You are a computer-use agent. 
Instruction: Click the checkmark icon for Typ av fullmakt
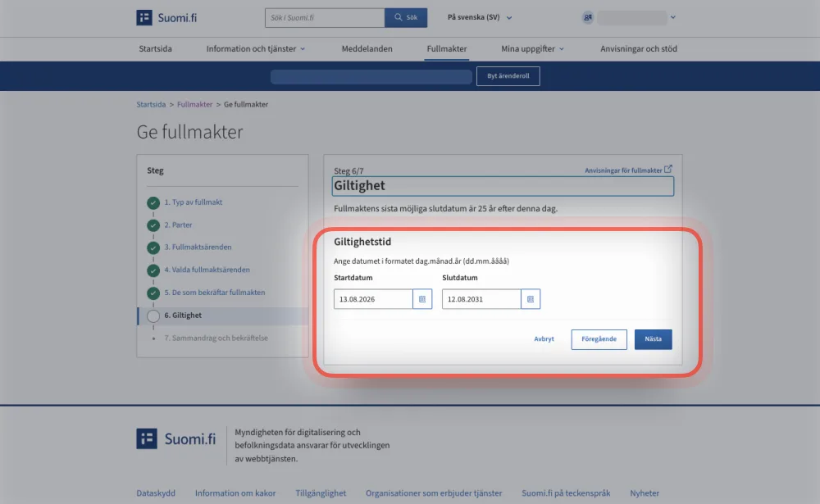pos(153,202)
